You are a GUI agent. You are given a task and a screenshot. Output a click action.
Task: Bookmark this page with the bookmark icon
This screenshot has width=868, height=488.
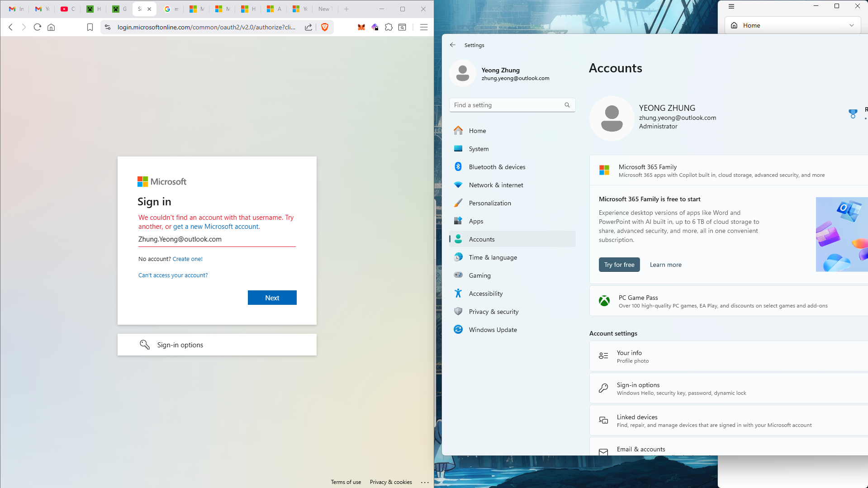[x=90, y=27]
